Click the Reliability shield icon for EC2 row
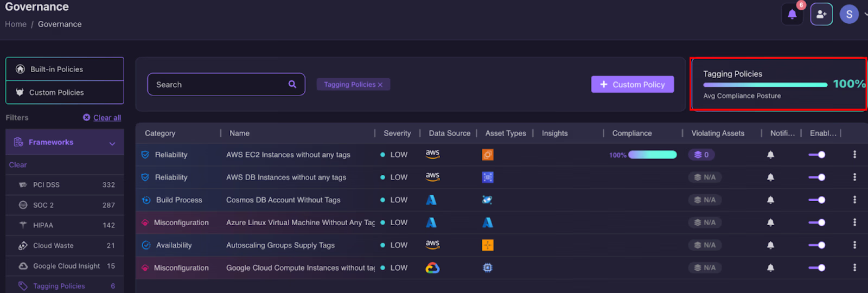Viewport: 868px width, 293px height. pos(145,155)
